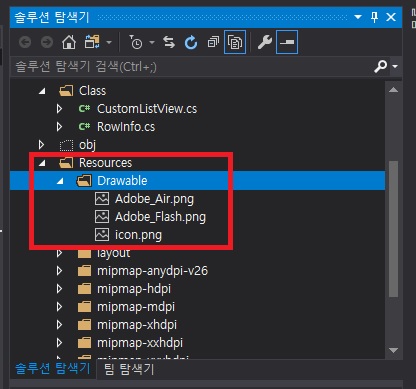Screen dimensions: 416x389
Task: Refresh the Solution Explorer
Action: coord(191,42)
